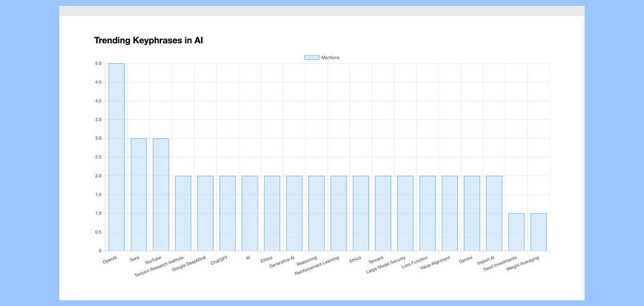The height and width of the screenshot is (306, 644).
Task: Click the 1.5 value on the y-axis
Action: [x=98, y=195]
